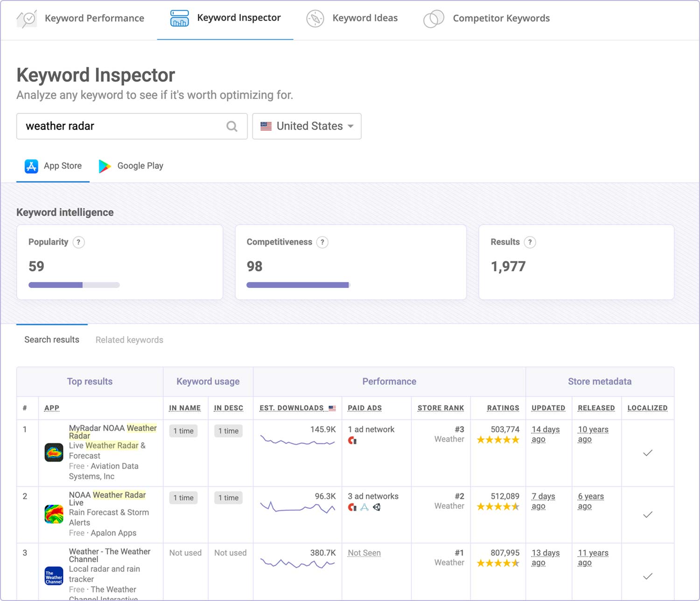Click NOAA row's Apple Search Ads icon
The height and width of the screenshot is (601, 700).
[x=364, y=507]
